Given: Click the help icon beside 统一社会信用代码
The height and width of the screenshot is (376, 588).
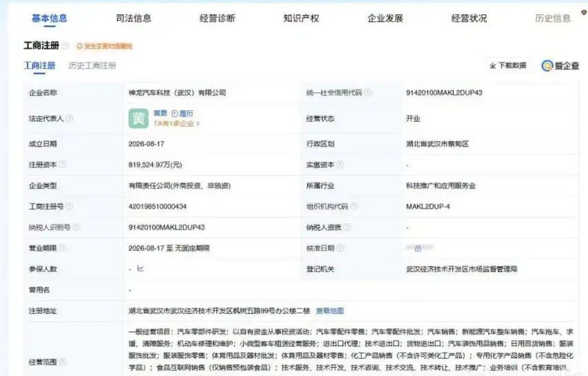Looking at the screenshot, I should click(368, 92).
